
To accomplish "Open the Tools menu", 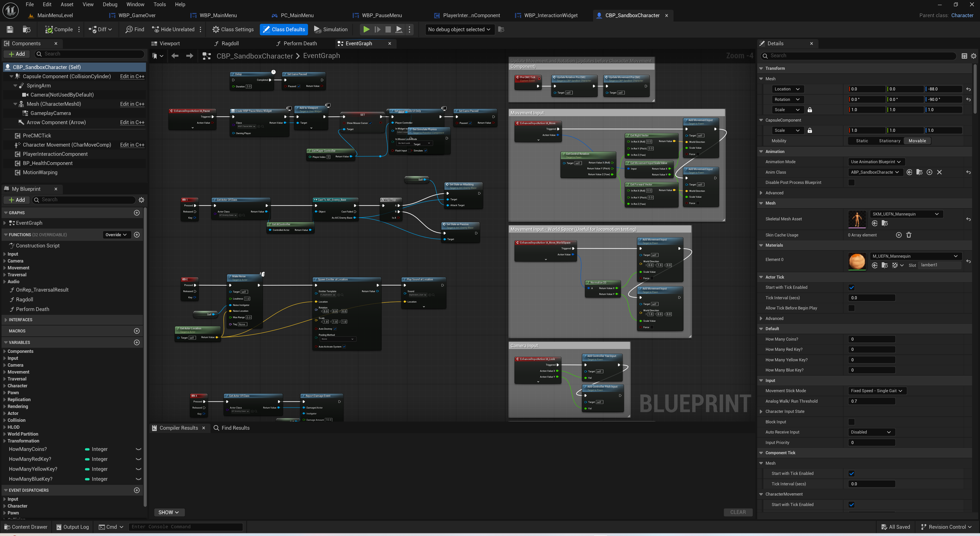I will 160,4.
